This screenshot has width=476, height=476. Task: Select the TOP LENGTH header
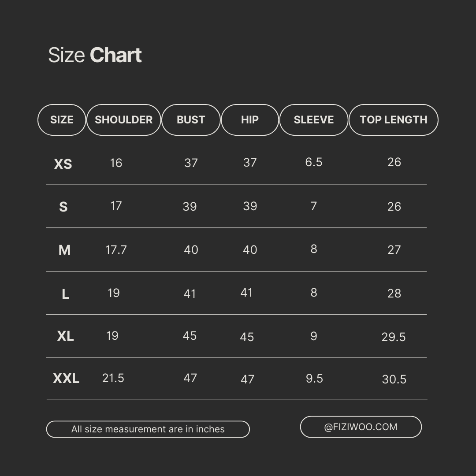point(394,120)
